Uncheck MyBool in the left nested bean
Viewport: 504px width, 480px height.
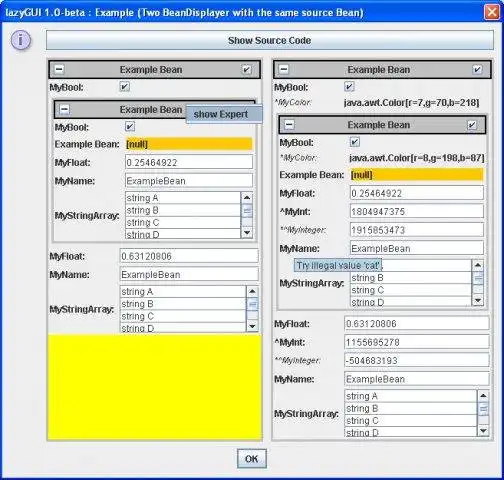click(130, 127)
